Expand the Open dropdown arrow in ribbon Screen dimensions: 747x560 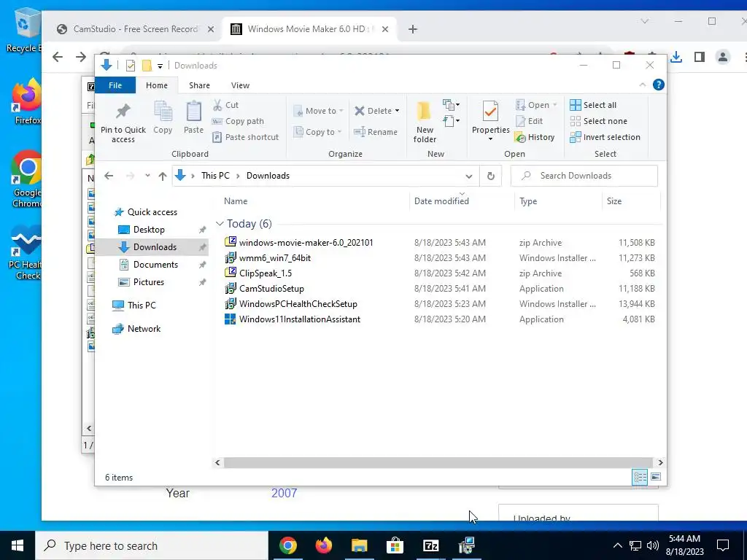pos(554,105)
